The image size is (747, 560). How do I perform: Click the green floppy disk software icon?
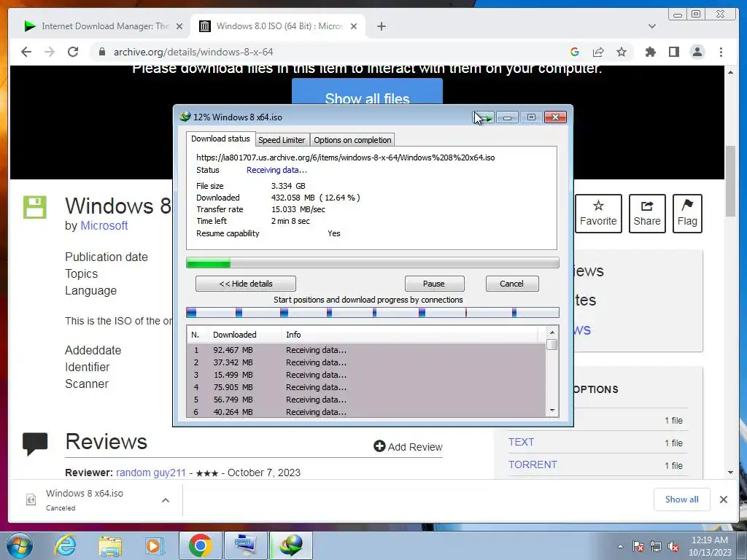point(35,207)
